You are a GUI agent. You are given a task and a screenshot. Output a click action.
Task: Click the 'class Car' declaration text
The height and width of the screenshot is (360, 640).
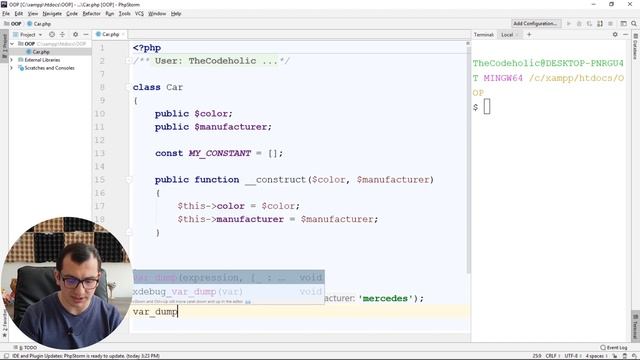pyautogui.click(x=158, y=87)
